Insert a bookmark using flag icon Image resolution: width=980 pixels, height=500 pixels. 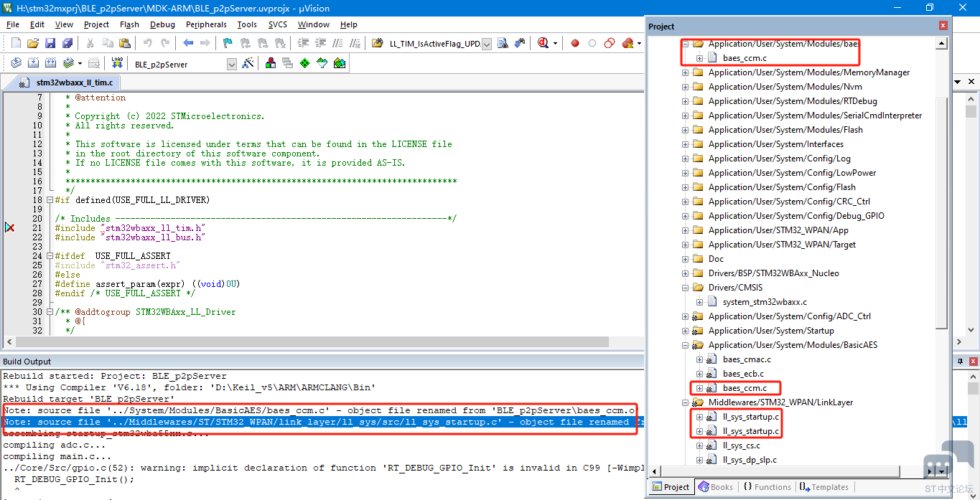[228, 43]
